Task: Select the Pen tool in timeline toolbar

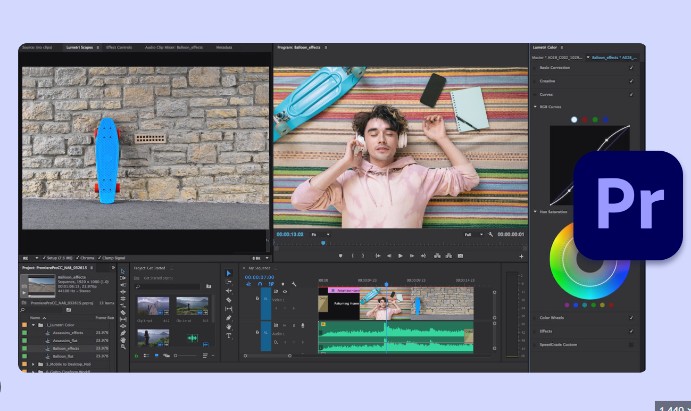Action: (x=228, y=318)
